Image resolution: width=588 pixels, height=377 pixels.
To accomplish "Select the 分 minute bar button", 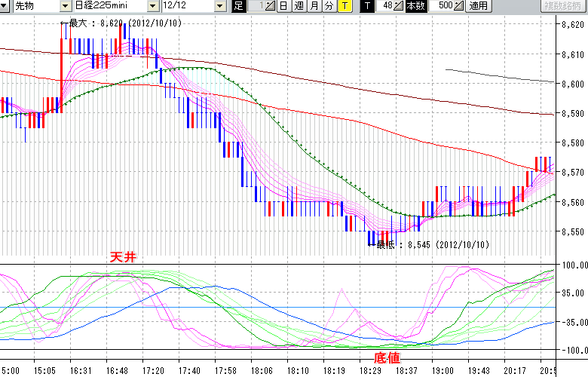I will pyautogui.click(x=329, y=6).
